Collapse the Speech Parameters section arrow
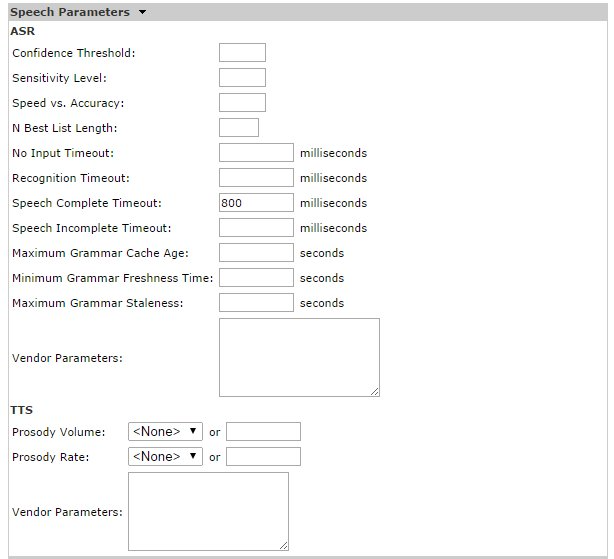The image size is (614, 559). coord(143,13)
